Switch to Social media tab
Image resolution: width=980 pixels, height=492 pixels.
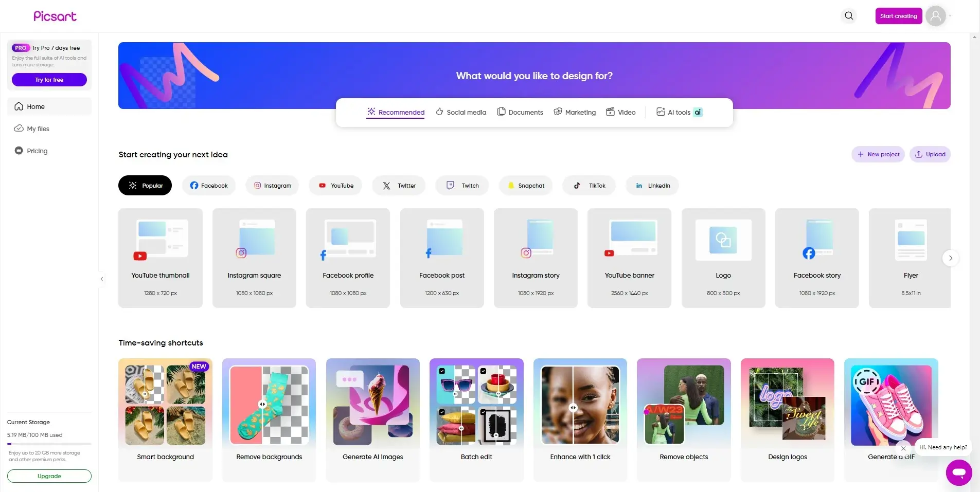[461, 112]
